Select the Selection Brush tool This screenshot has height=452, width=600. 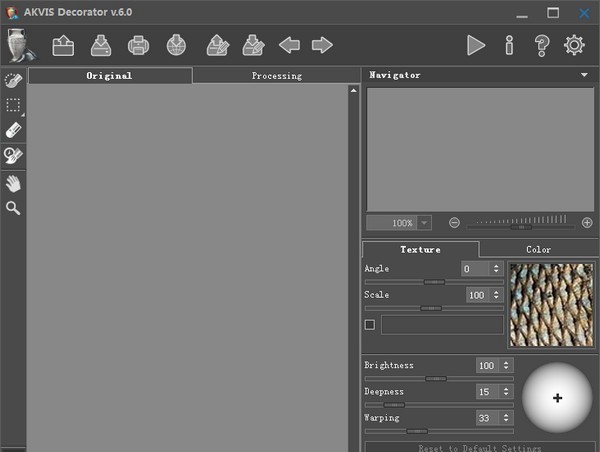click(13, 80)
